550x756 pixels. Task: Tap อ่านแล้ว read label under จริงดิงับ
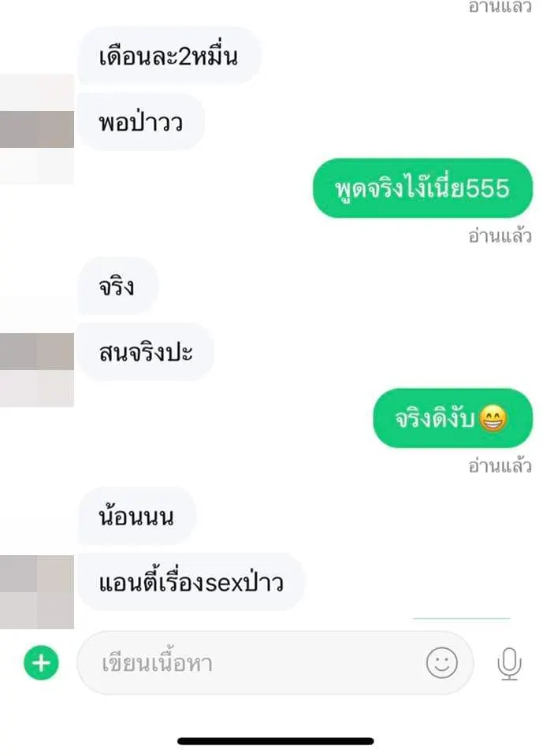pos(500,466)
